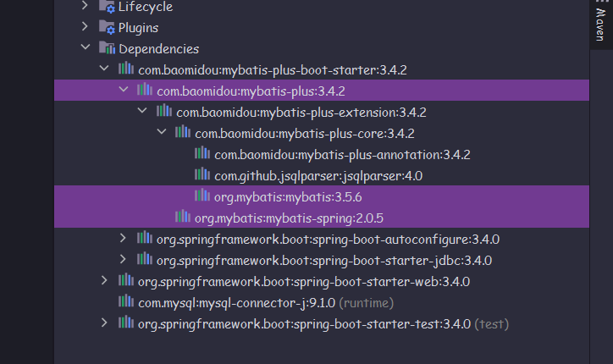The image size is (613, 364).
Task: Collapse the mybatis-plus-extension:3.4.2 node
Action: pos(142,112)
